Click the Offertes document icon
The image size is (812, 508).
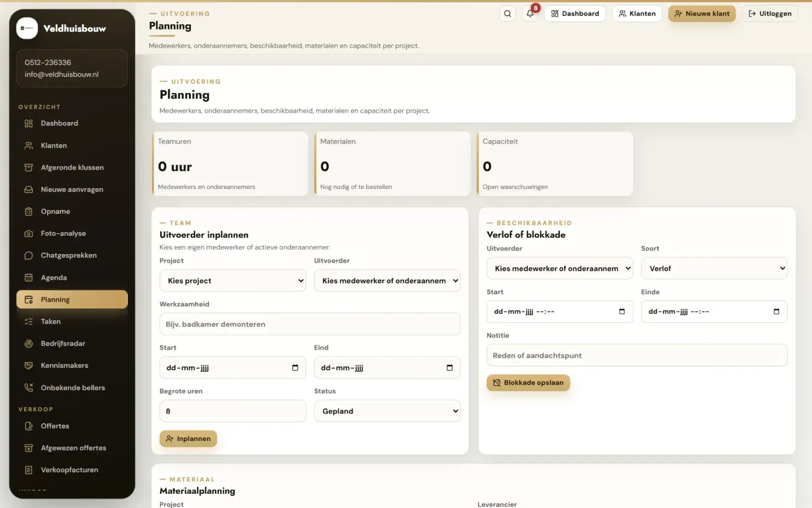point(28,426)
